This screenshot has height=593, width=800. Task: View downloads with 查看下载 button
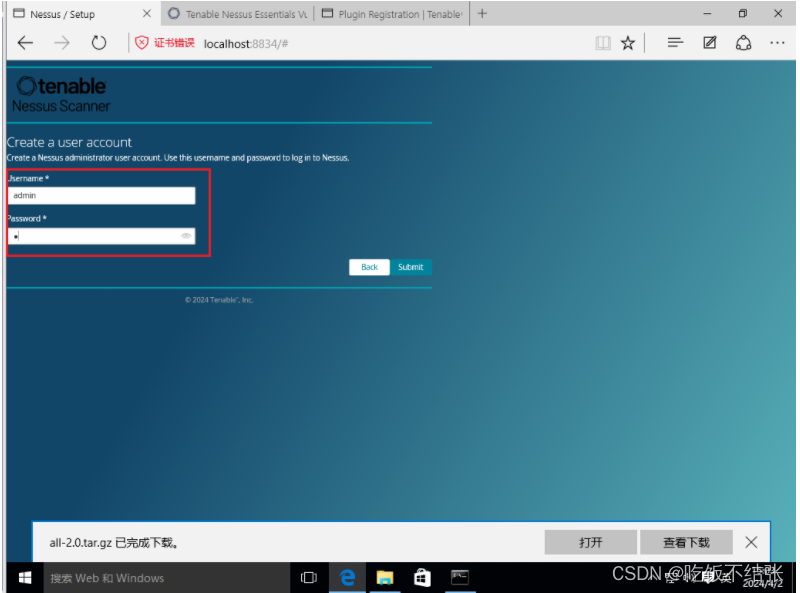point(686,542)
